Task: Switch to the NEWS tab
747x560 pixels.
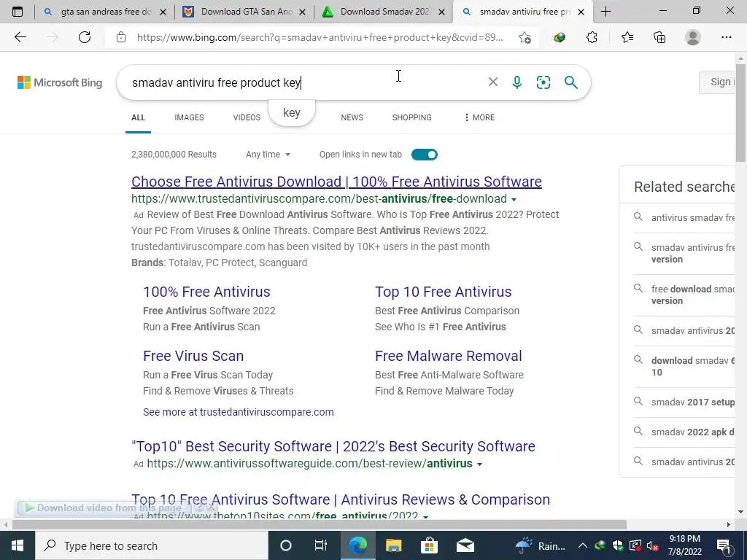Action: (352, 117)
